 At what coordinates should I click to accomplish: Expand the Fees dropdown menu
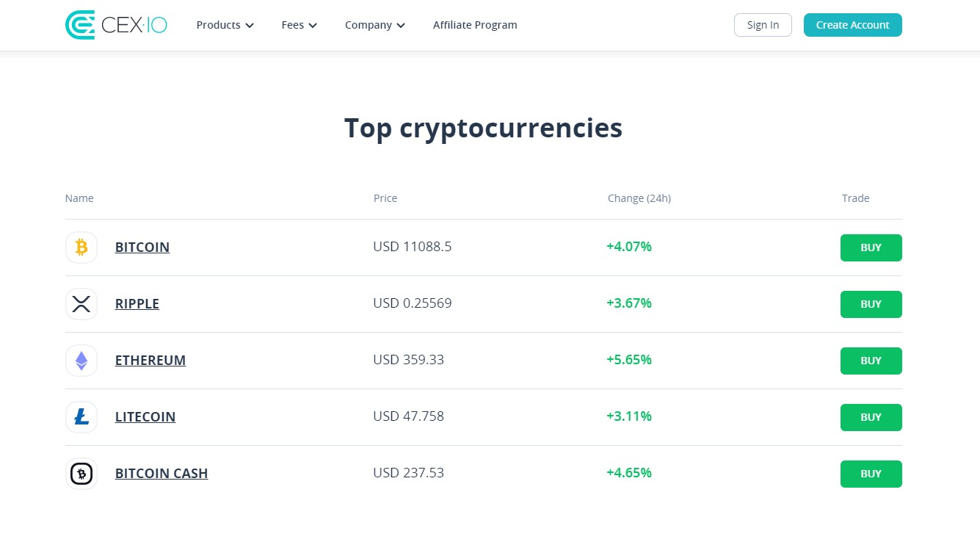coord(300,25)
